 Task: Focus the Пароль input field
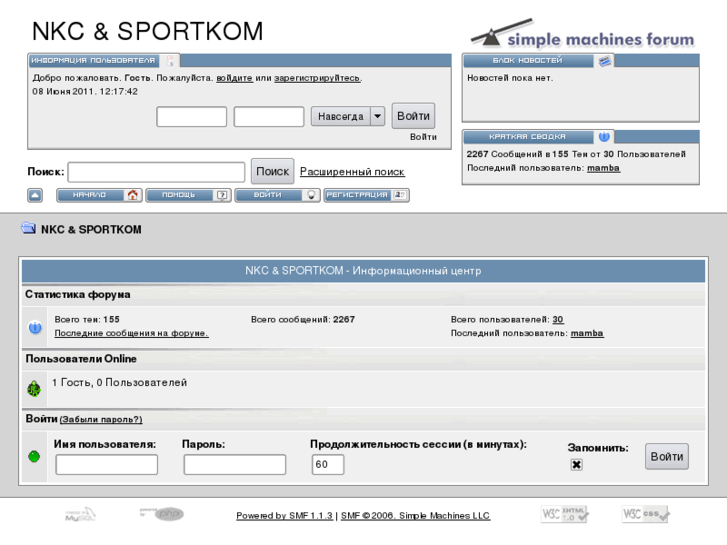(235, 464)
